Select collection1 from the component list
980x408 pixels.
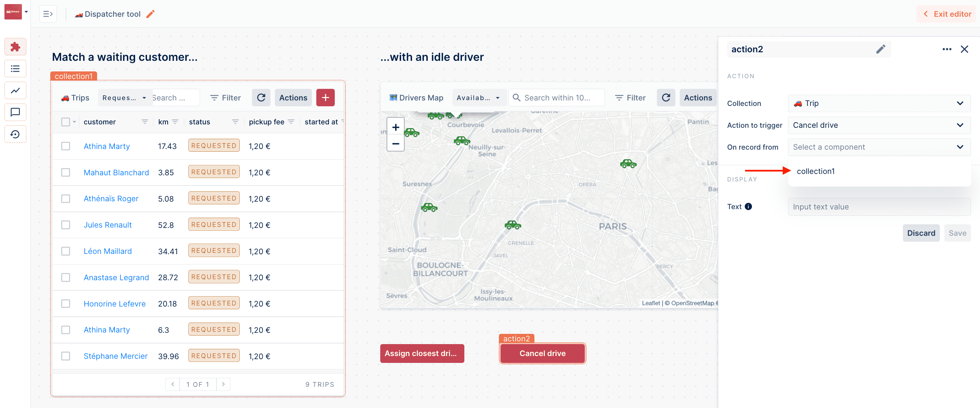pos(816,172)
